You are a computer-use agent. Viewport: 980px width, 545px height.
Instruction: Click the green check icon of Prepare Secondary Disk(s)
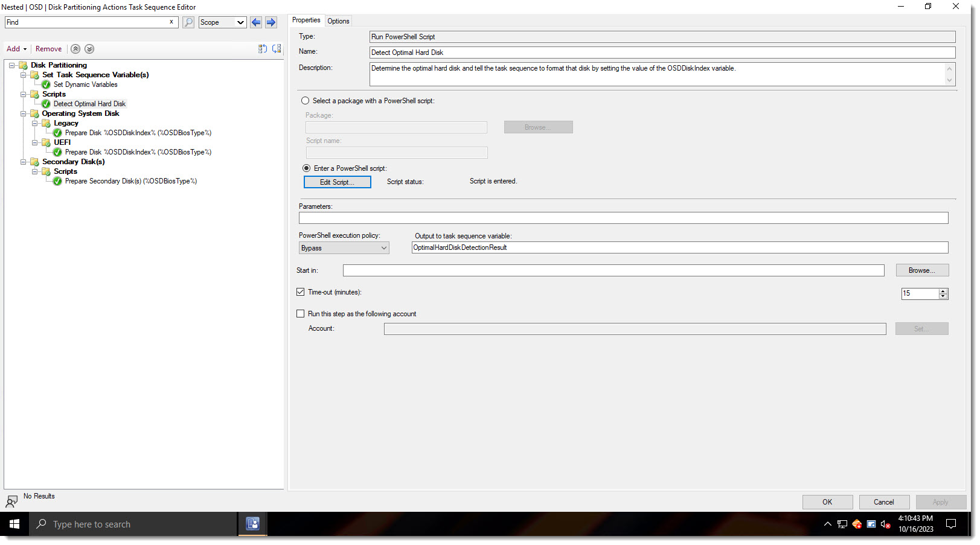[x=57, y=181]
